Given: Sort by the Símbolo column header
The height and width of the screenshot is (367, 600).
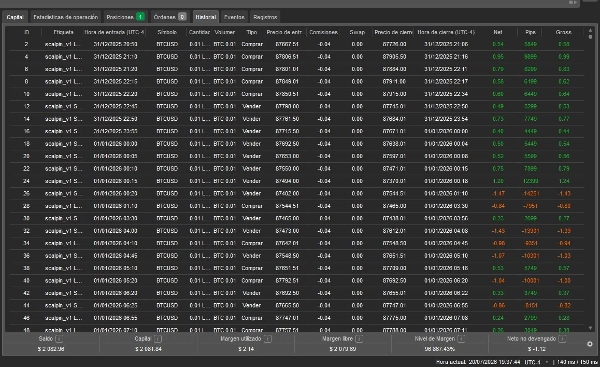Looking at the screenshot, I should (x=167, y=32).
